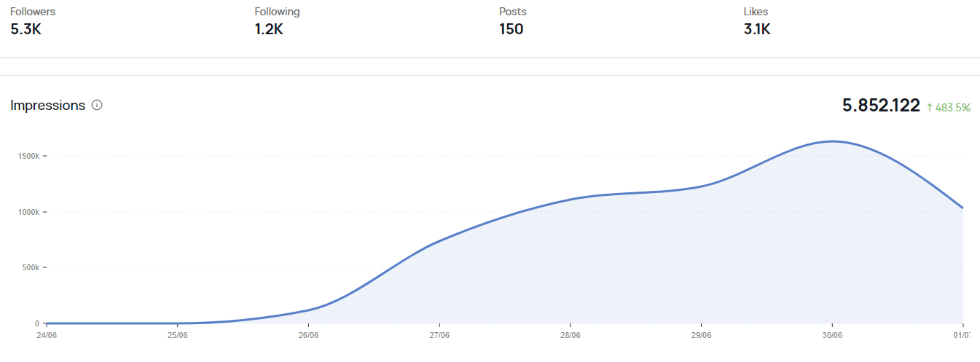Click the 1500k y-axis label
The height and width of the screenshot is (362, 980).
click(x=28, y=156)
